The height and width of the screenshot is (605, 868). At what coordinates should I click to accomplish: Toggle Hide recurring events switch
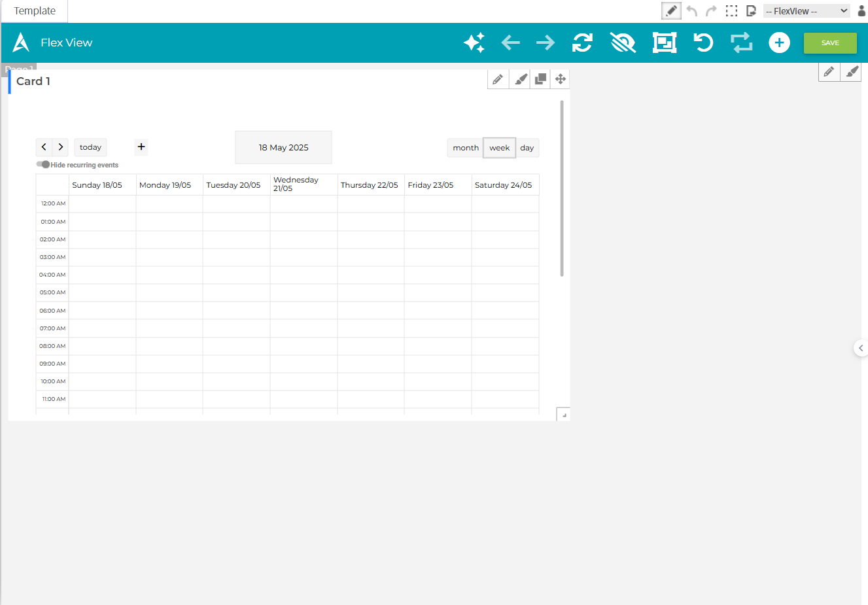pyautogui.click(x=43, y=165)
